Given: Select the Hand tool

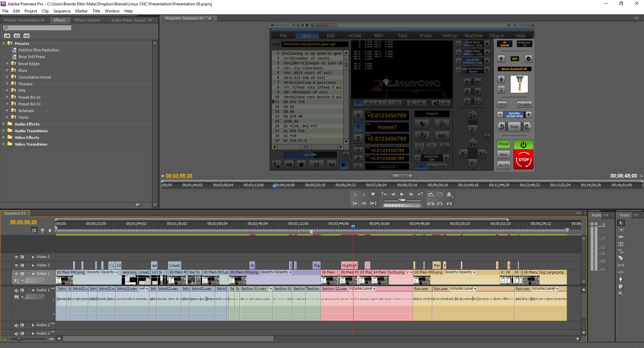Looking at the screenshot, I should 621,286.
